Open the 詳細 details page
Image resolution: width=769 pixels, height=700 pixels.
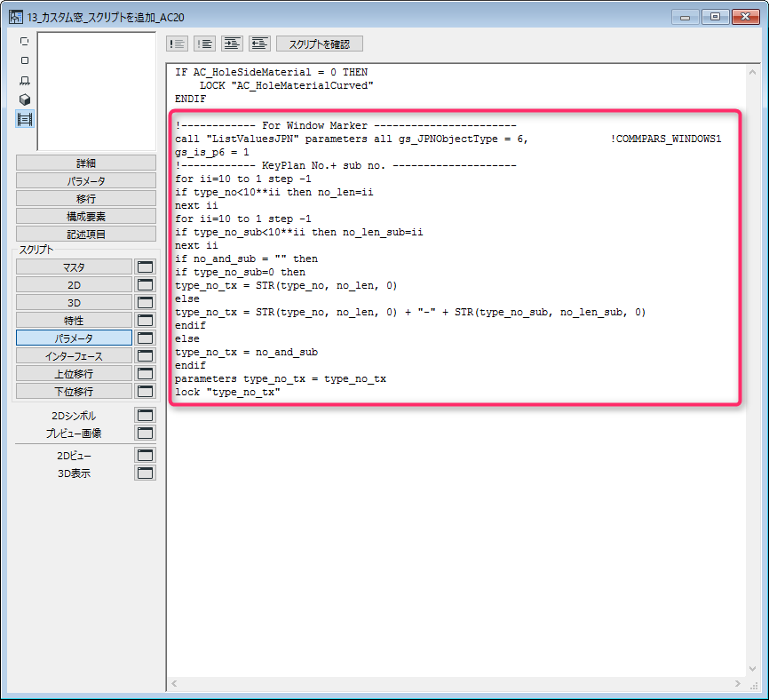point(86,163)
